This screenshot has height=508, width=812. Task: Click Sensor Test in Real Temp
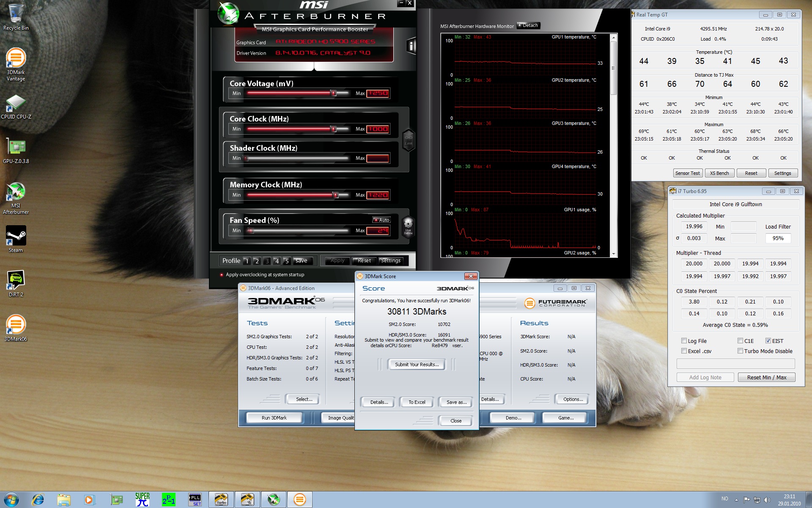point(688,173)
